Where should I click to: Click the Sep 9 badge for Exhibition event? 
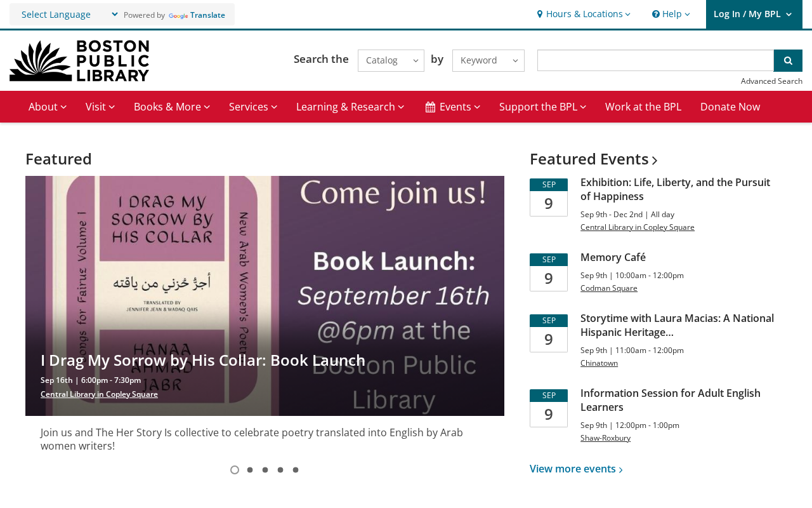[549, 197]
